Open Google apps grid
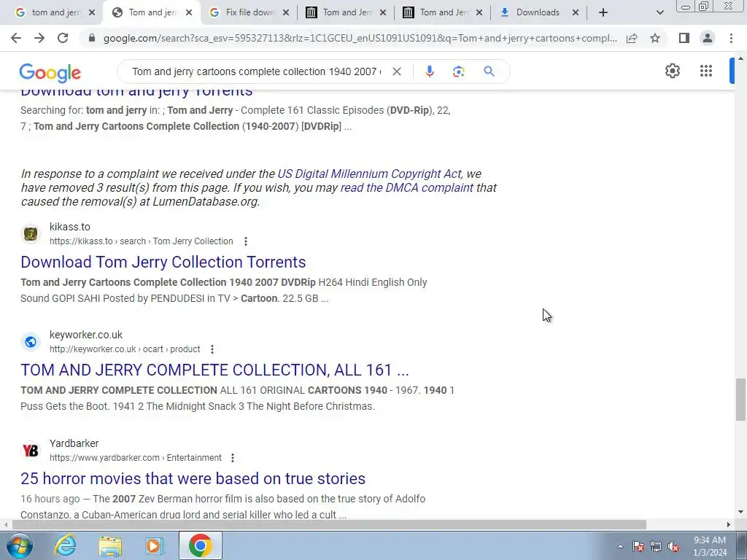 pos(706,71)
